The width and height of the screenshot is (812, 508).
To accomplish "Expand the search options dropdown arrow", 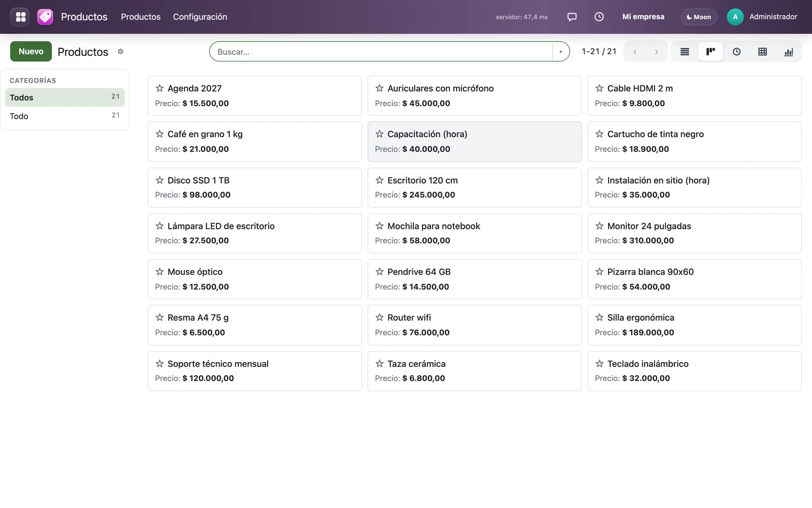I will click(x=561, y=52).
